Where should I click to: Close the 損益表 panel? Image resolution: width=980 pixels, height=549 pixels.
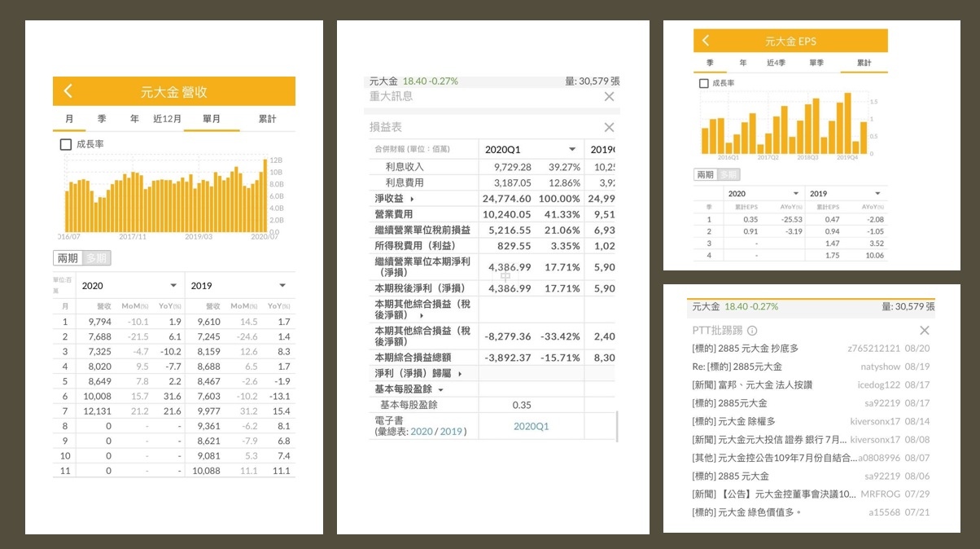(609, 127)
